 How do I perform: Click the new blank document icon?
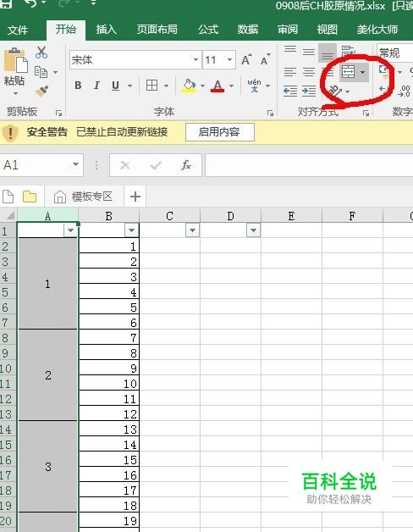pos(8,197)
